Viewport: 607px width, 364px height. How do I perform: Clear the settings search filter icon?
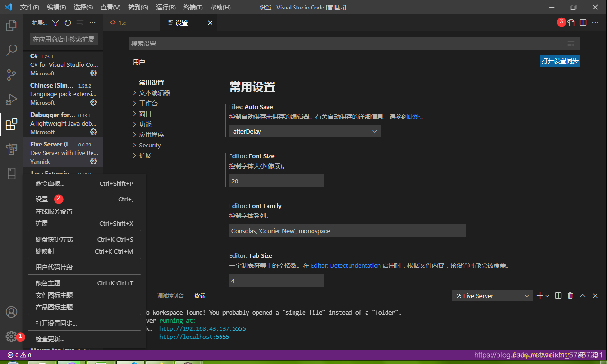(571, 44)
